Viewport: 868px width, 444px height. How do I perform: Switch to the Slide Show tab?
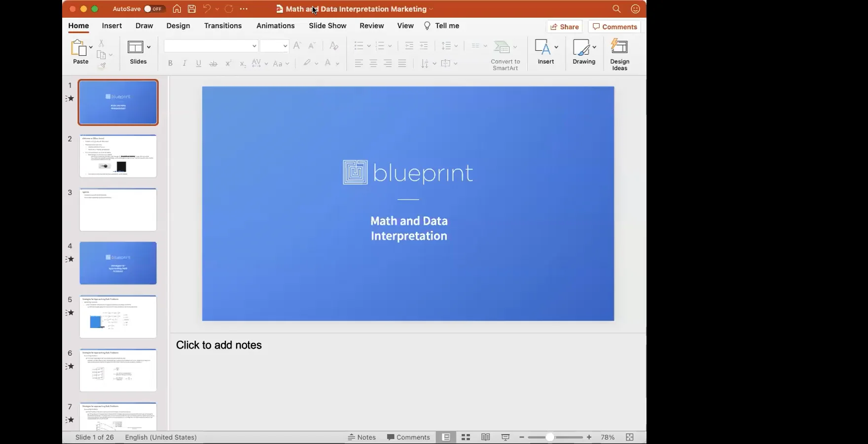pos(327,26)
